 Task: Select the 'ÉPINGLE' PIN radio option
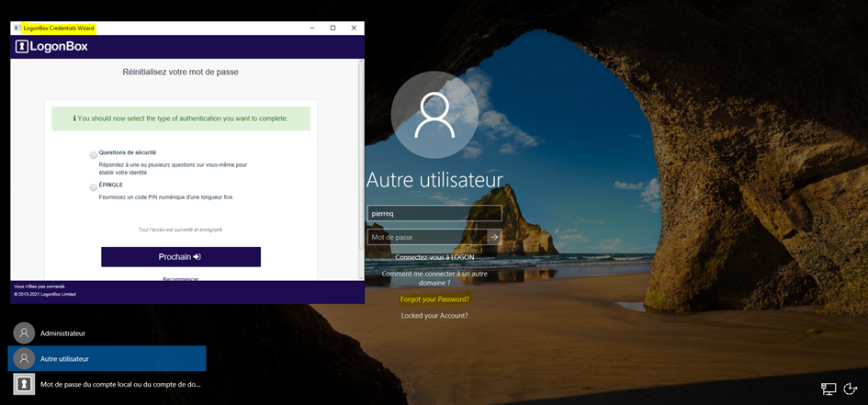(93, 187)
